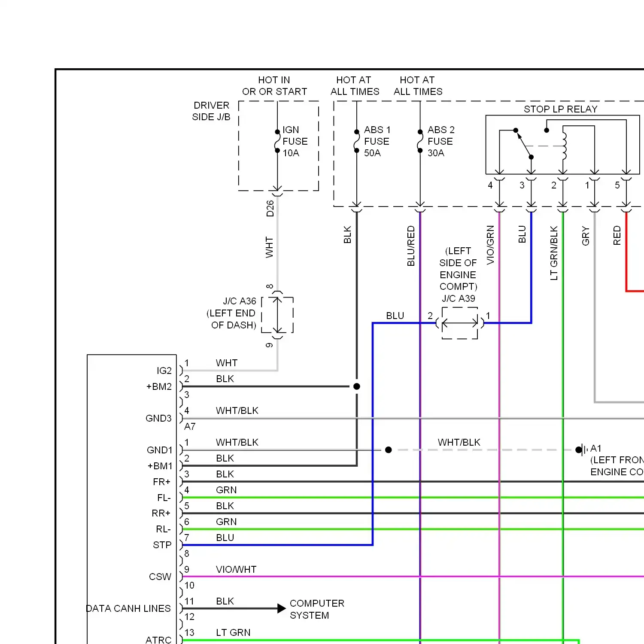Viewport: 644px width, 644px height.
Task: Click the BLU label left of J/C A39
Action: [x=395, y=316]
